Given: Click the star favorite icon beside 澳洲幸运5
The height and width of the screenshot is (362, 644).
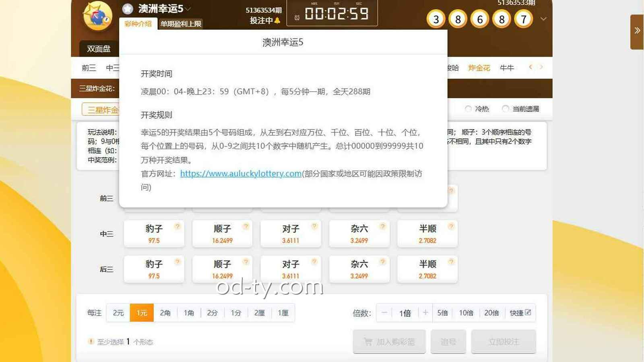Looking at the screenshot, I should pyautogui.click(x=128, y=9).
